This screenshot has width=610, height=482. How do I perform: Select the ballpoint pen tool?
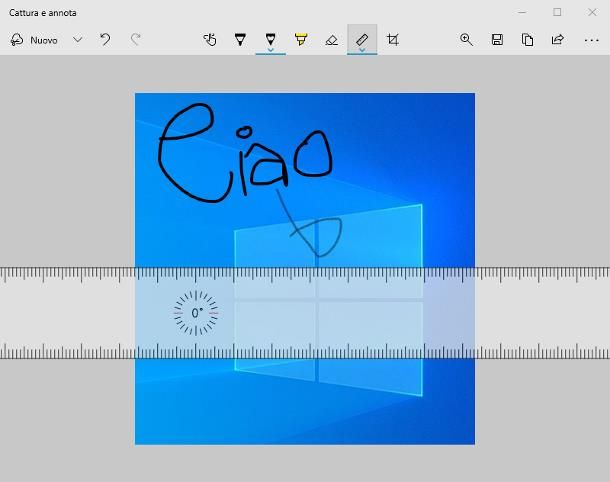240,40
